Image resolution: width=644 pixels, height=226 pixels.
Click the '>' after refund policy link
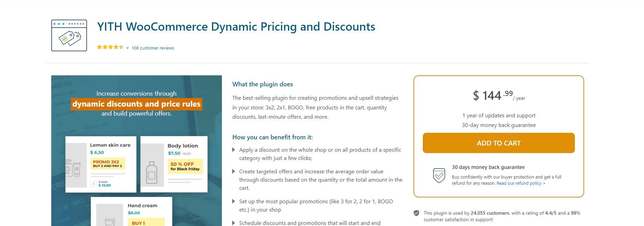(x=544, y=183)
